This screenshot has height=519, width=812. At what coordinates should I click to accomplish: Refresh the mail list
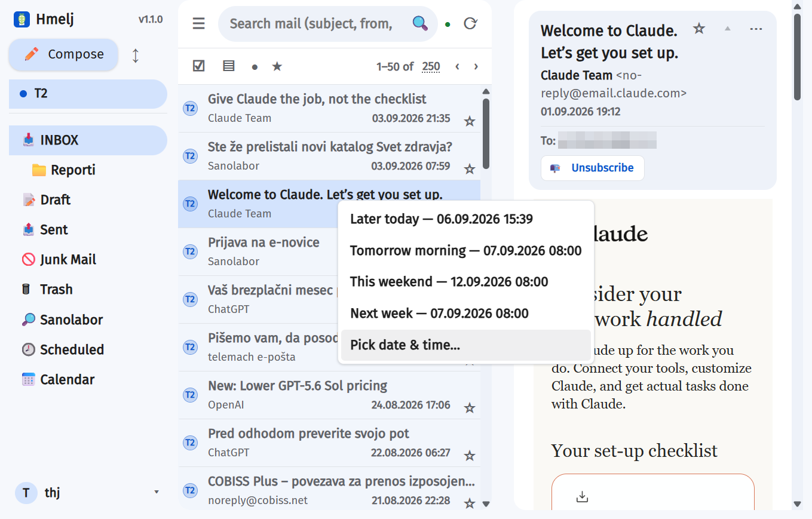470,23
